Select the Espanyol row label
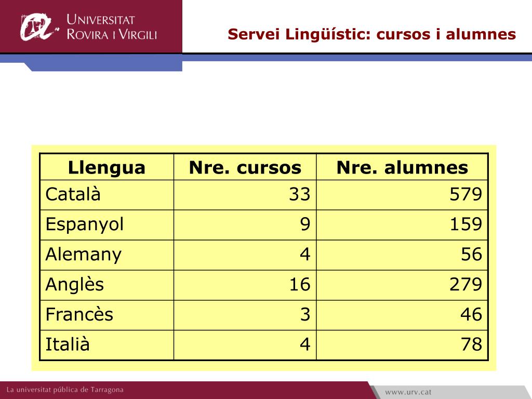532x399 pixels. [x=85, y=225]
